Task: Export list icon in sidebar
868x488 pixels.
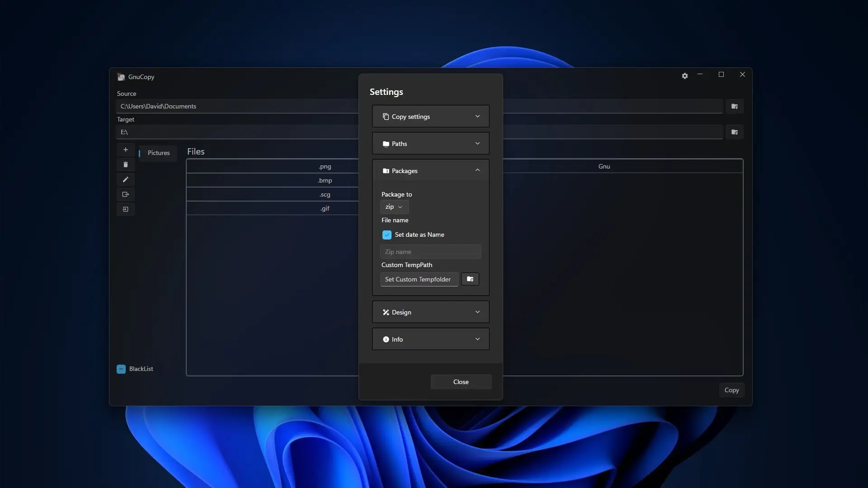Action: [126, 194]
